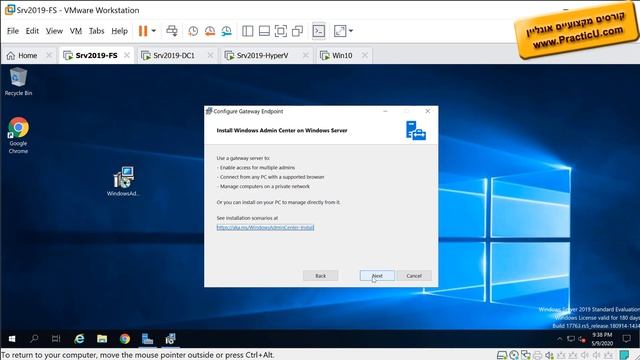Open the Windows Admin Center install scenarios link
This screenshot has height=360, width=640.
coord(265,228)
